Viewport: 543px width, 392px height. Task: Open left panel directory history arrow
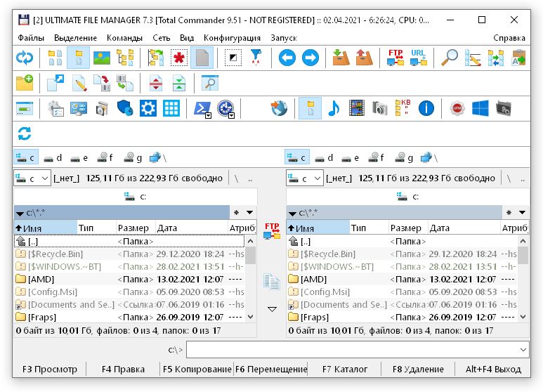click(249, 212)
